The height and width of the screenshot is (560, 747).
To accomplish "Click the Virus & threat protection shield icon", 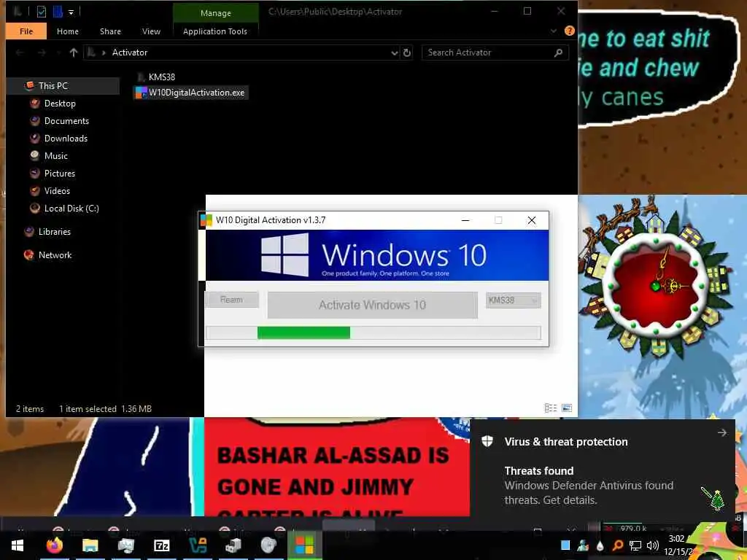I will [x=487, y=441].
